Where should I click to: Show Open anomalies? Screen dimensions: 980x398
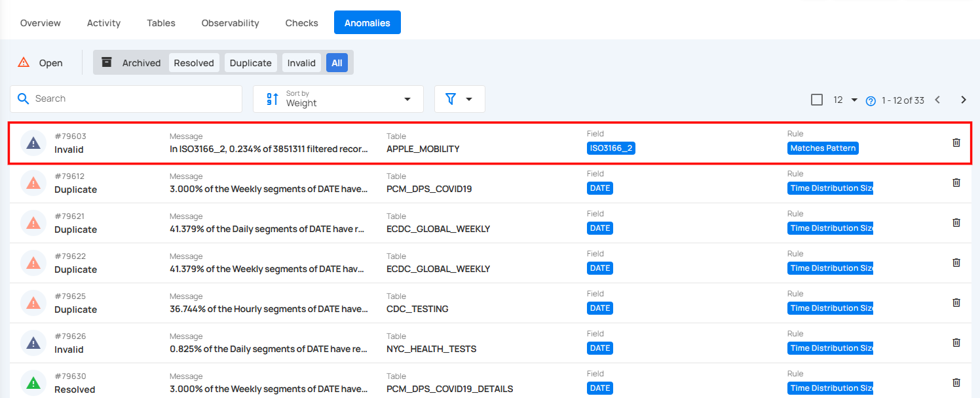41,63
